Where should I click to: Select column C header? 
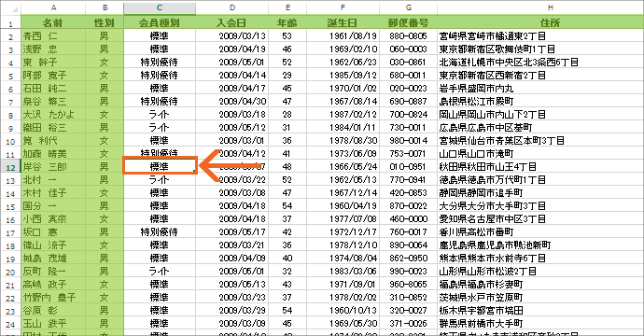[x=160, y=7]
